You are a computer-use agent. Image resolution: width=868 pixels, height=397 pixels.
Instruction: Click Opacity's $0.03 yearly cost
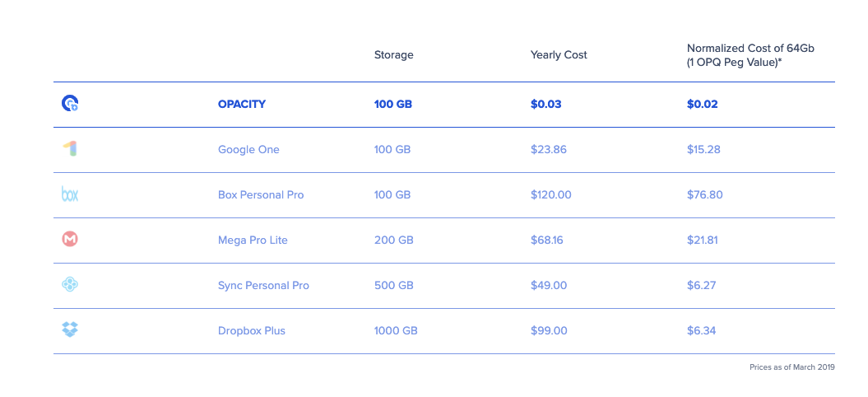click(547, 105)
